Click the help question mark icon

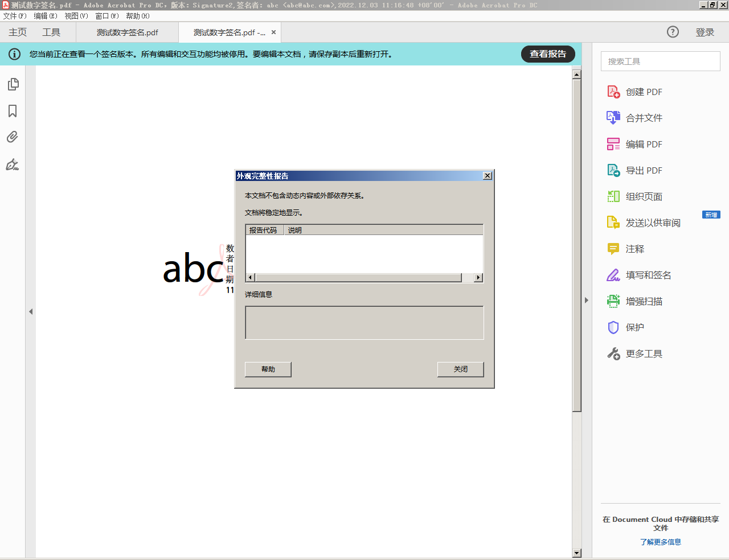(x=673, y=32)
